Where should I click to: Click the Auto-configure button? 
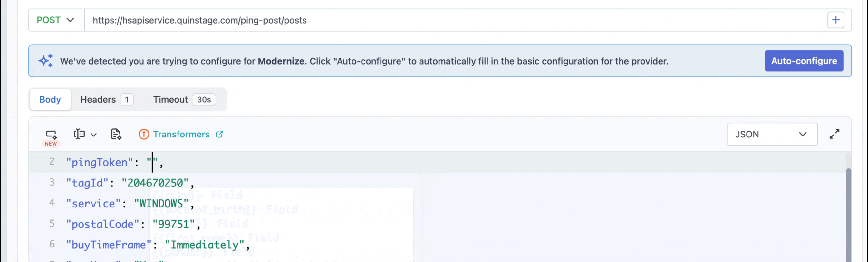804,61
